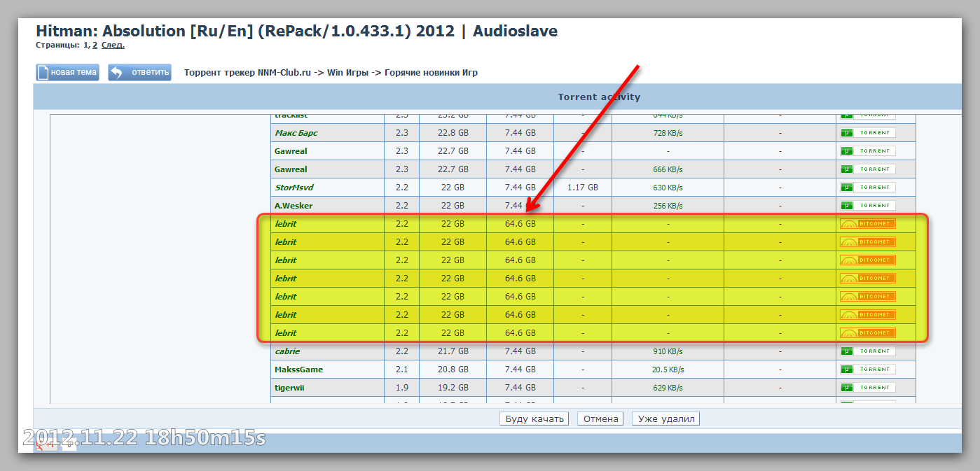This screenshot has width=980, height=471.
Task: Click the 'ответить' reply button
Action: pos(139,73)
